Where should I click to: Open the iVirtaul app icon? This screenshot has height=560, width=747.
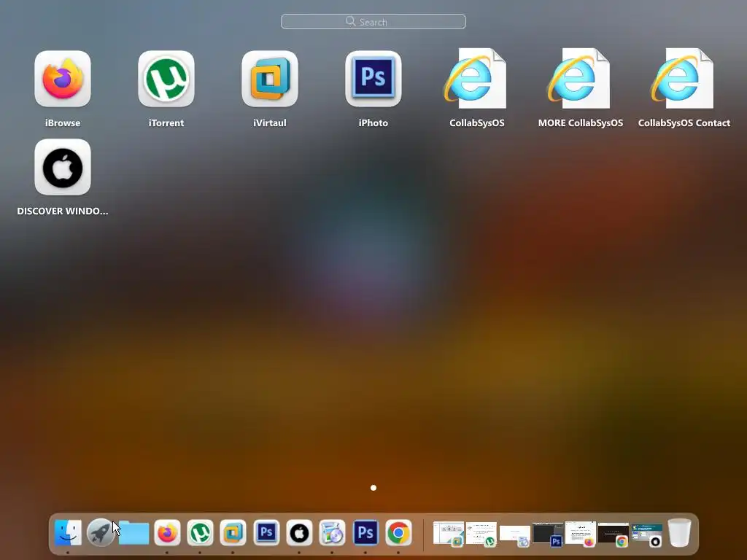[x=270, y=79]
